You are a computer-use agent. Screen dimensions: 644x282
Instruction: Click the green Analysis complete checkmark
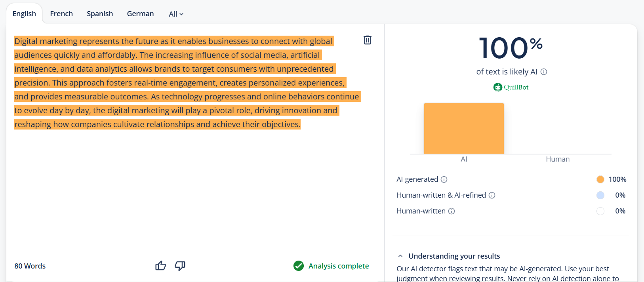coord(299,266)
